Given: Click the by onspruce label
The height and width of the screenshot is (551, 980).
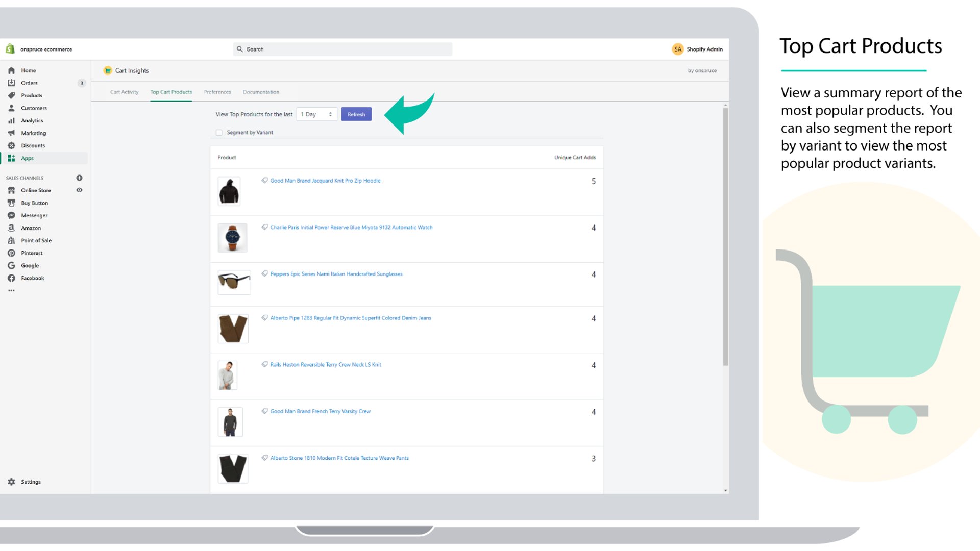Looking at the screenshot, I should click(702, 71).
